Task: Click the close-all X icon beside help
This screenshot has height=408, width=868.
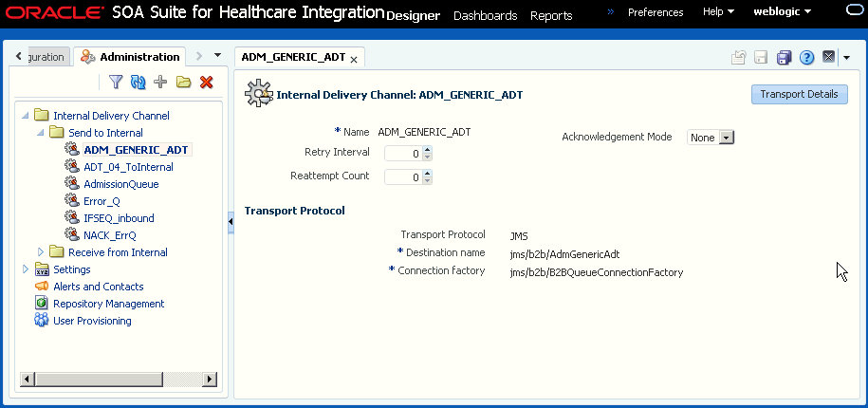Action: point(828,57)
